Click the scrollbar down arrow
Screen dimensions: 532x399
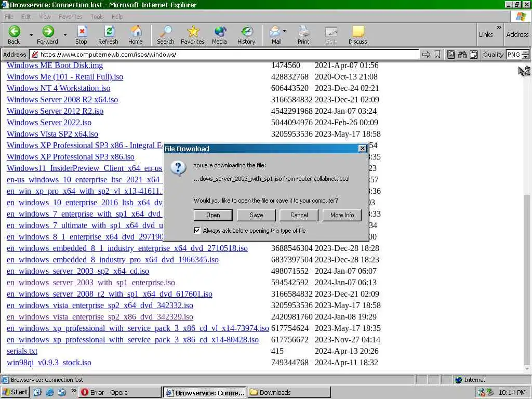tap(527, 369)
